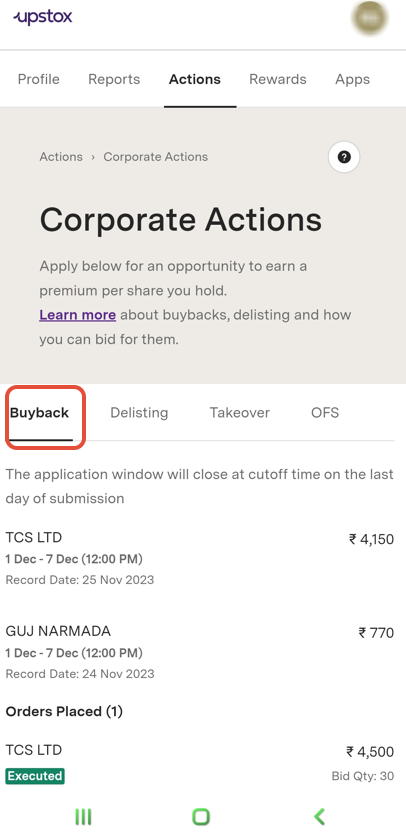The image size is (406, 834).
Task: Tap the Android home button icon
Action: coord(201,816)
